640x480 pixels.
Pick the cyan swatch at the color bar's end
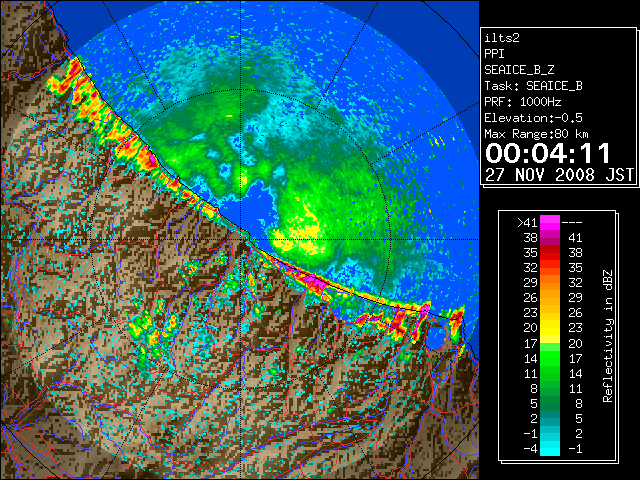click(550, 449)
